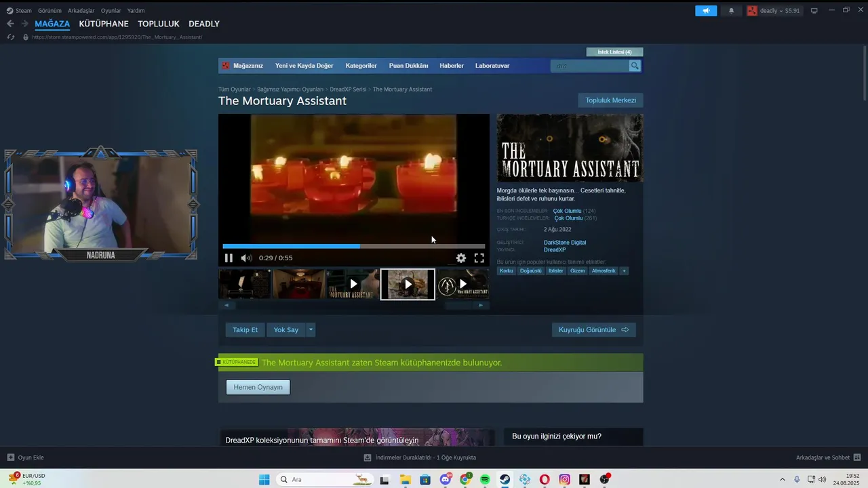The height and width of the screenshot is (488, 868).
Task: Open Steam announcements megaphone button
Action: coord(706,11)
